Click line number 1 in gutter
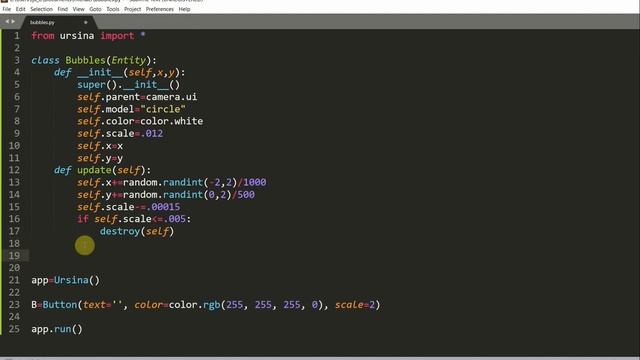Image resolution: width=640 pixels, height=360 pixels. coord(17,36)
